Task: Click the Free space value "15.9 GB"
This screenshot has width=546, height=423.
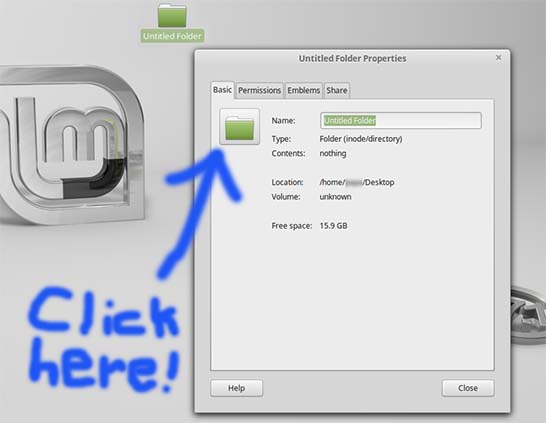Action: pos(333,226)
